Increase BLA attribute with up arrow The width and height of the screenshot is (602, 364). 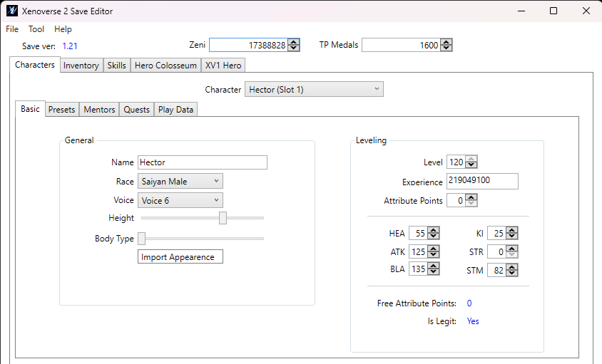(434, 266)
